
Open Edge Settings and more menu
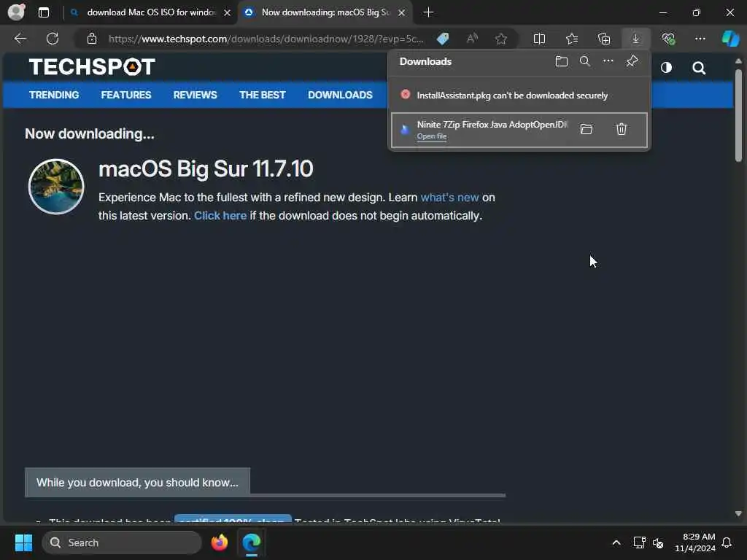(x=700, y=39)
